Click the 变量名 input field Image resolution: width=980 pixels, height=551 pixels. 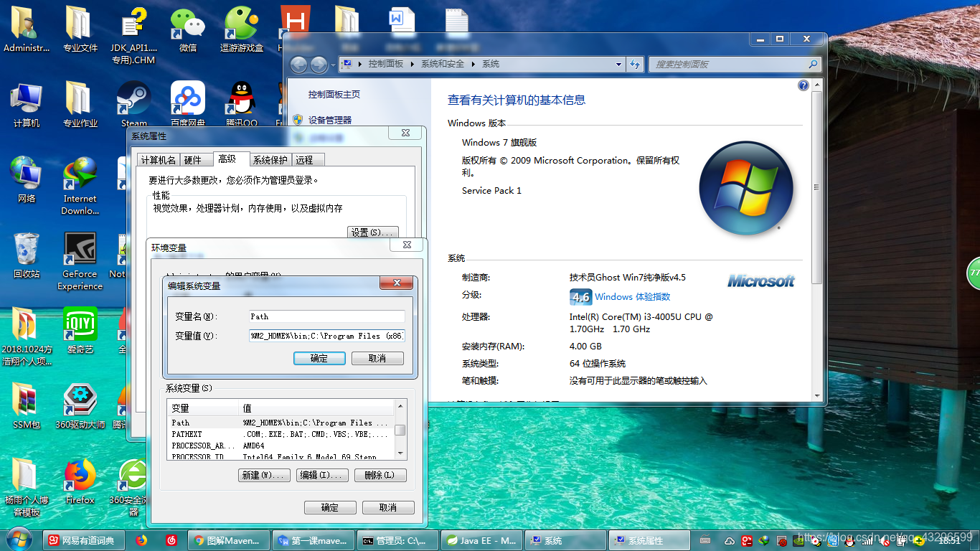point(327,316)
